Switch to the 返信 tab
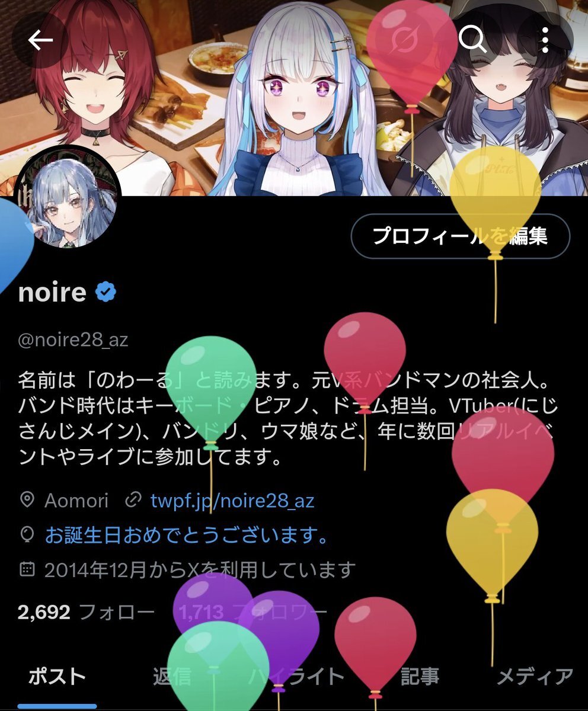 (x=172, y=677)
